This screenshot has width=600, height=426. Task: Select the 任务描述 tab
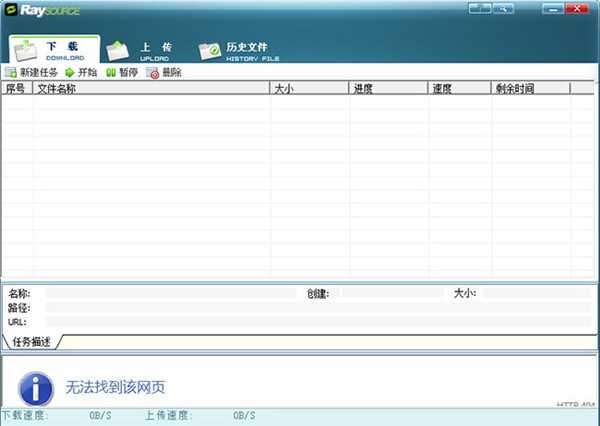pos(31,342)
